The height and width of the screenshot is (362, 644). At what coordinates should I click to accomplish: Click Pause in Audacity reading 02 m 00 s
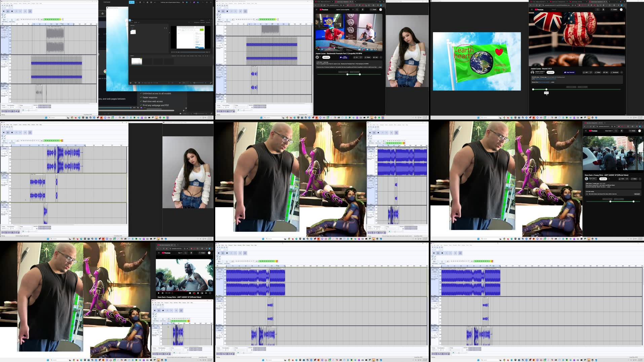[434, 253]
